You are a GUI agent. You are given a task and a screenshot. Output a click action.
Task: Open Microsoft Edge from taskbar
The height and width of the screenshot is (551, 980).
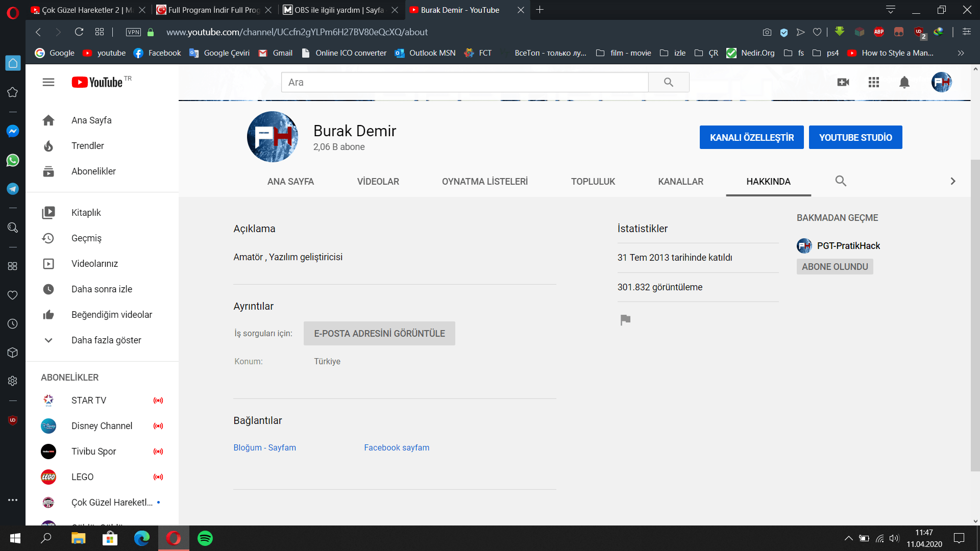coord(141,538)
